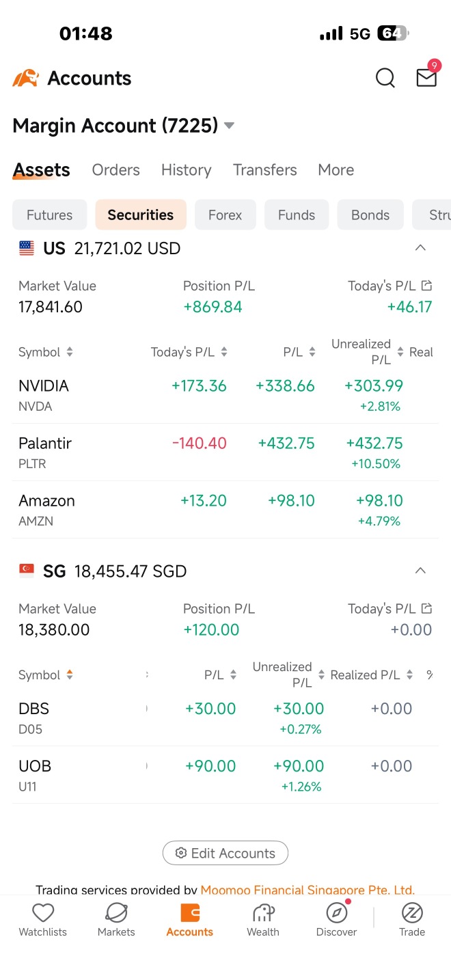Select the Futures category chip
Image resolution: width=451 pixels, height=980 pixels.
49,215
